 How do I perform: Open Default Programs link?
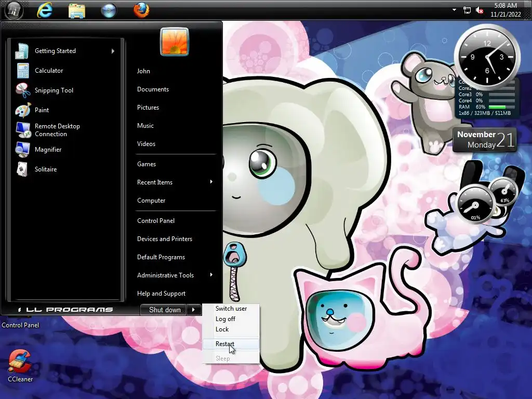[x=161, y=257]
